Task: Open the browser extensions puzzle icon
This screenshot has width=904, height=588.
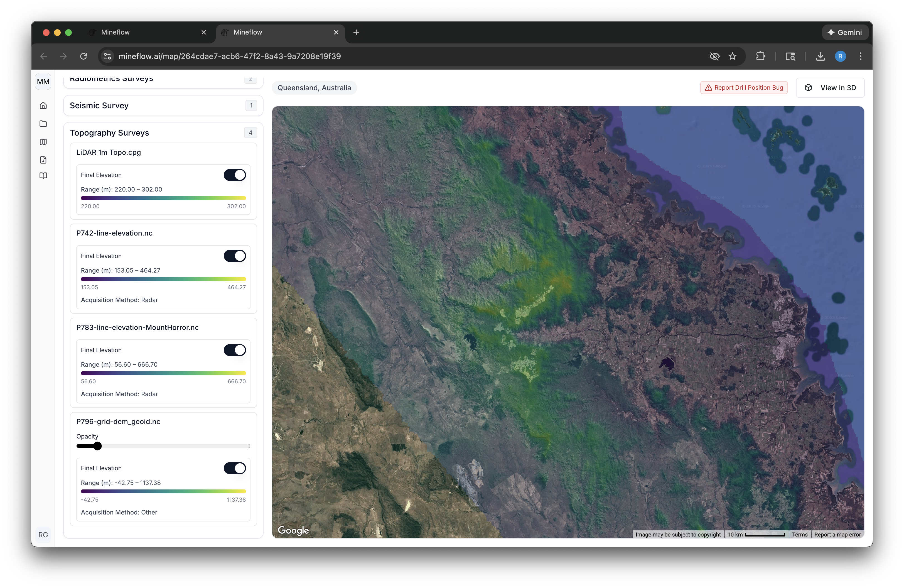Action: 761,56
